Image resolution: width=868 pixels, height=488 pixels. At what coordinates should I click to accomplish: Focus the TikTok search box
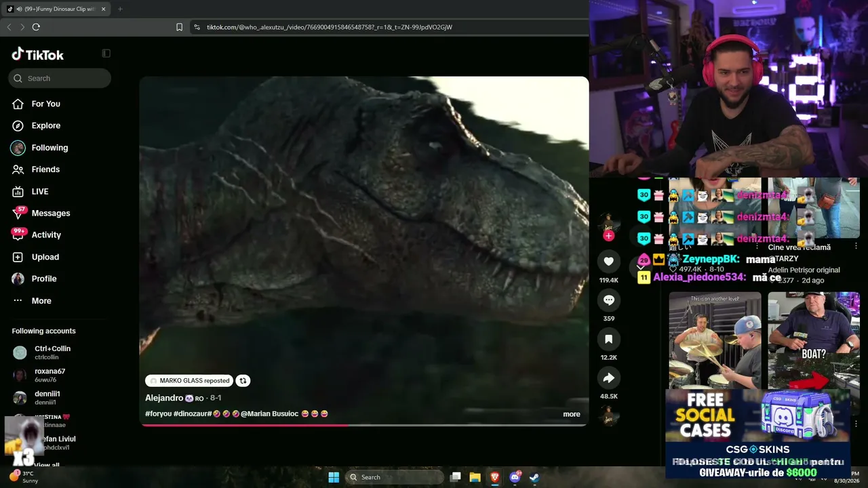[60, 78]
